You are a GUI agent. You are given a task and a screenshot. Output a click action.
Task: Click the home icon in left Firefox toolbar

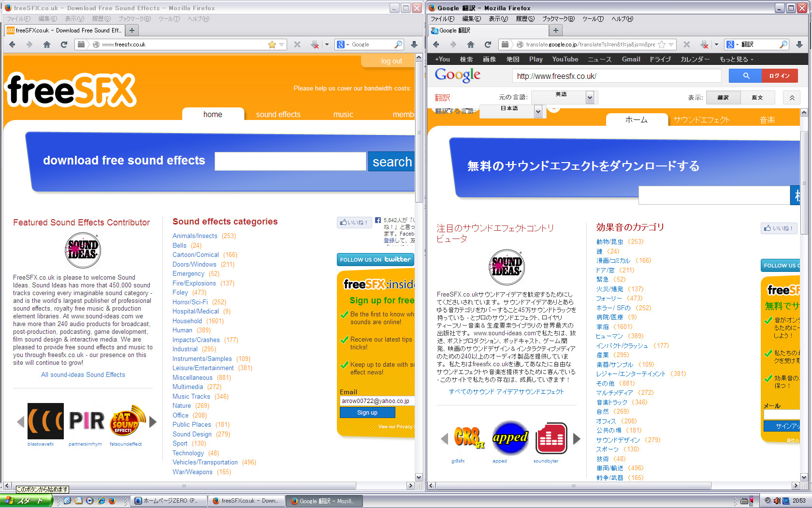pos(47,45)
